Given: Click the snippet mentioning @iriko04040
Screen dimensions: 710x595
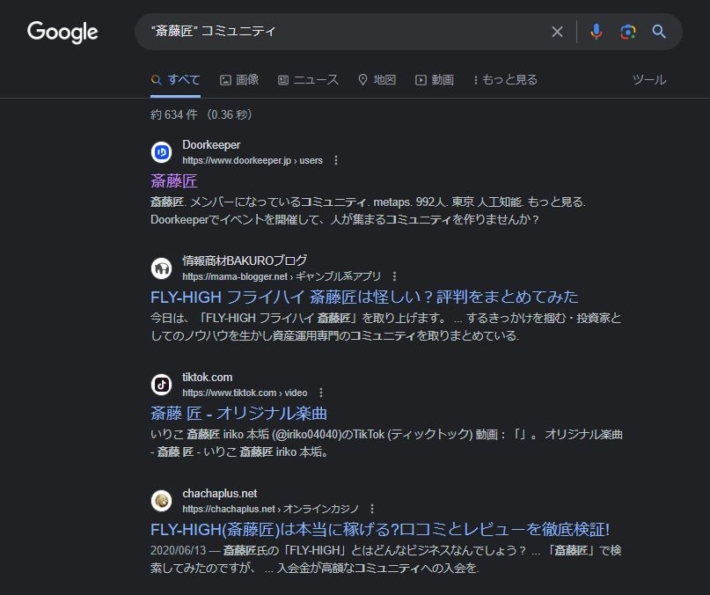Looking at the screenshot, I should pos(386,443).
